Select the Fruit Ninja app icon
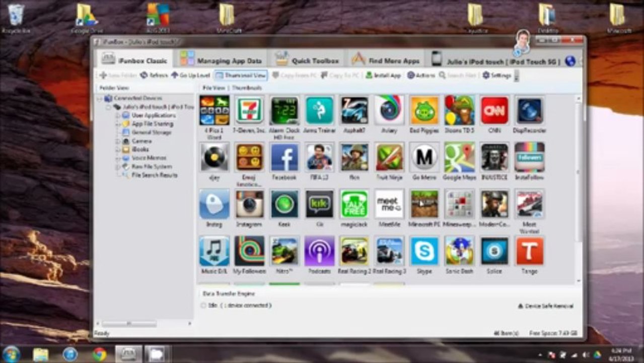This screenshot has width=644, height=363. point(390,157)
